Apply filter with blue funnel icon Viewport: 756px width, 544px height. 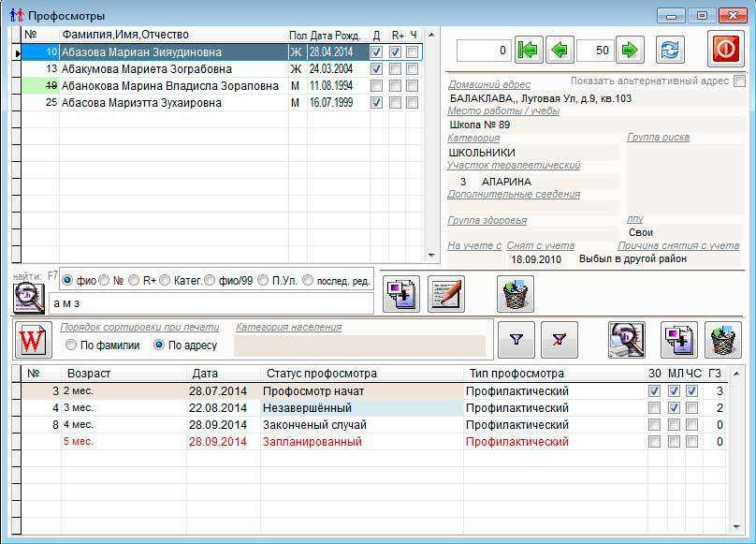click(x=516, y=340)
